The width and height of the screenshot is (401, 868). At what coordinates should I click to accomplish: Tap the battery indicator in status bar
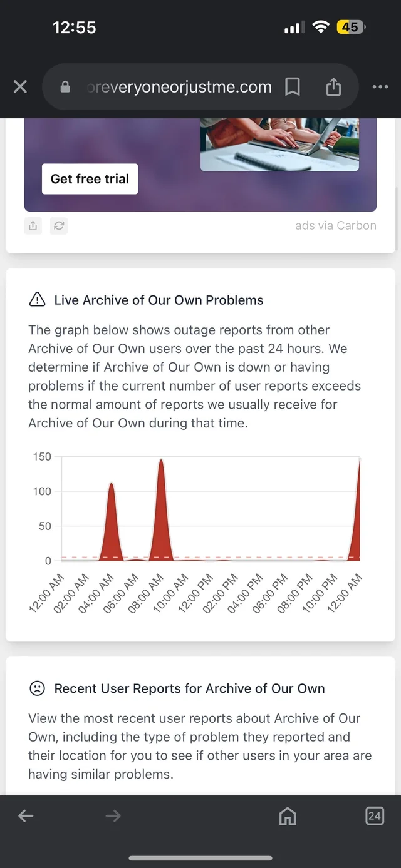[351, 27]
